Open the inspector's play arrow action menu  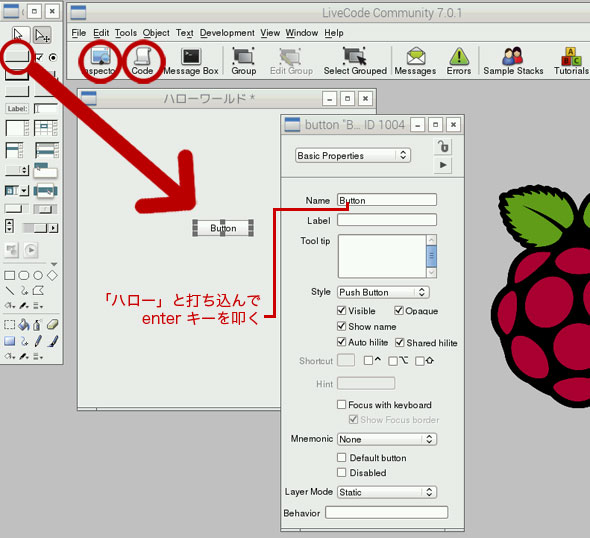pyautogui.click(x=443, y=165)
